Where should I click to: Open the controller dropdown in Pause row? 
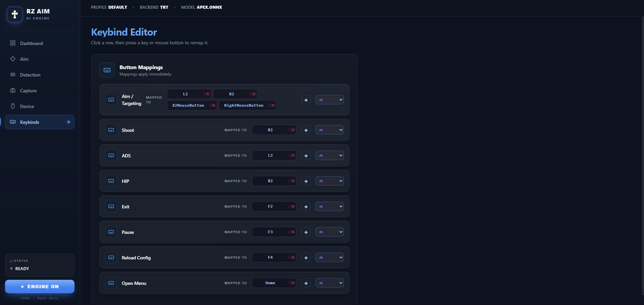330,232
